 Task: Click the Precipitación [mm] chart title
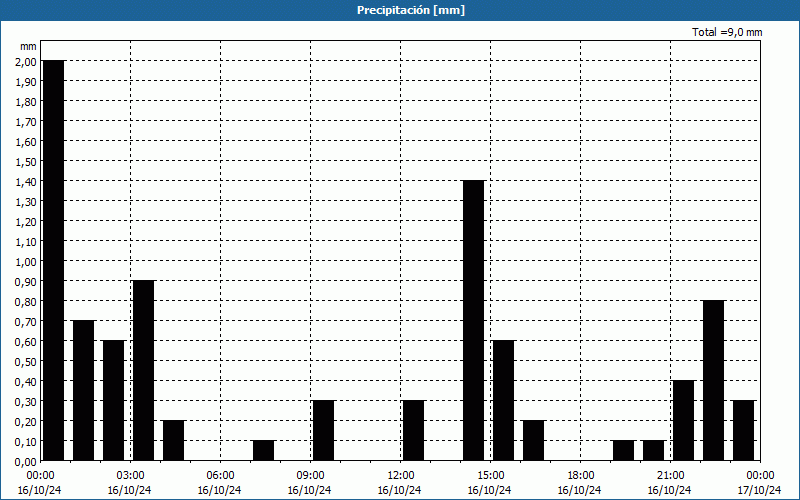click(411, 10)
